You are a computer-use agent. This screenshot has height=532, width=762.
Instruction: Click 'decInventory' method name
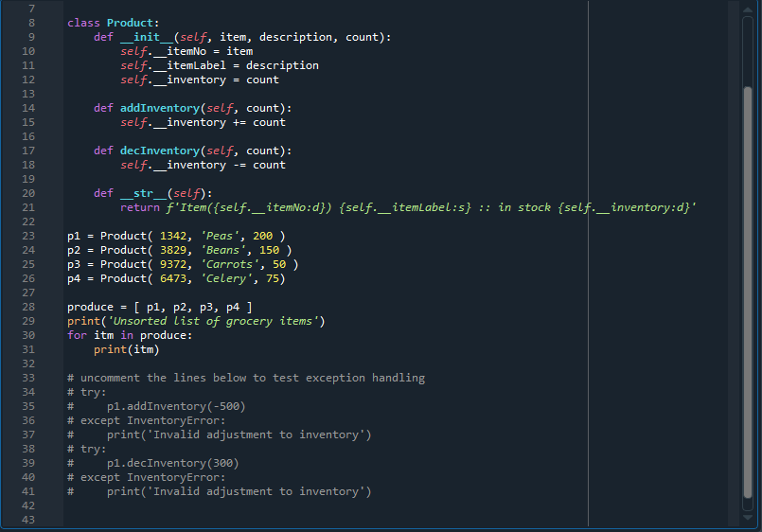click(160, 151)
